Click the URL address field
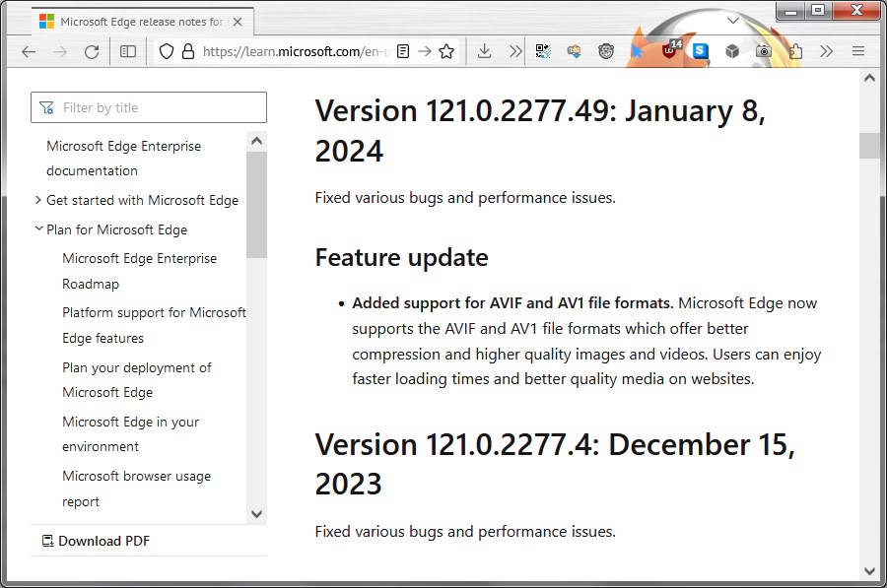The image size is (887, 588). [x=296, y=52]
